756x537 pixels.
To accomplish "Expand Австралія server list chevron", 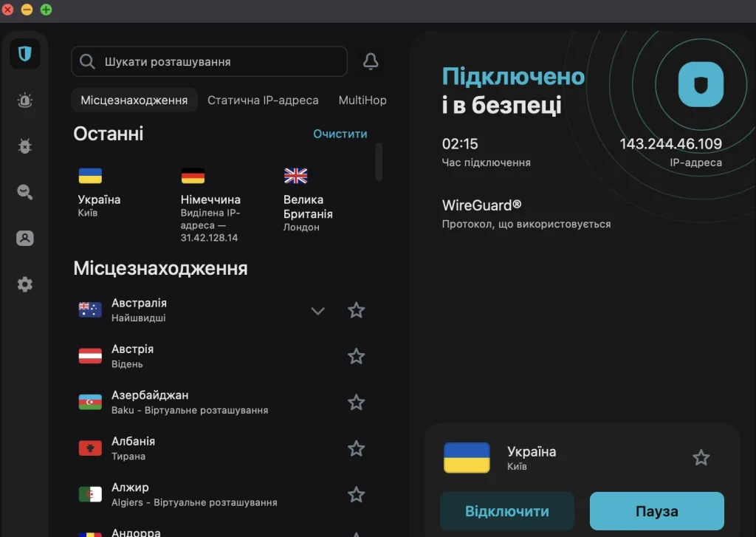I will click(x=317, y=311).
